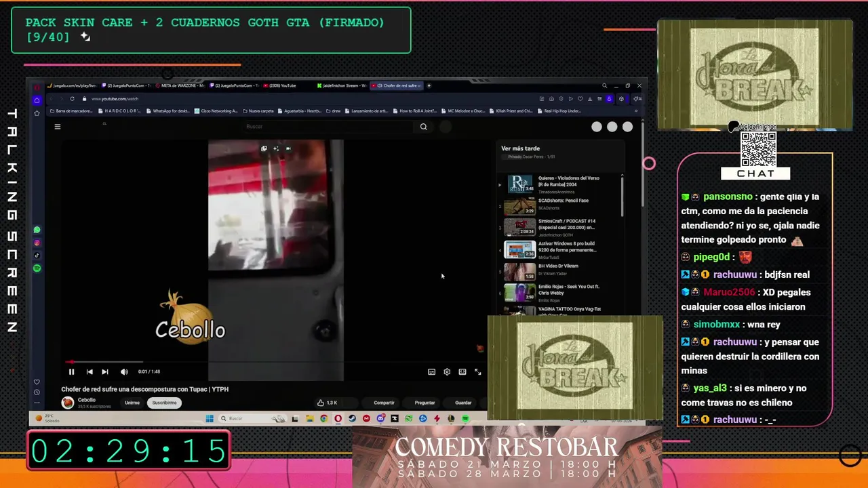Click the browser forward arrow
The image size is (868, 488).
point(60,99)
